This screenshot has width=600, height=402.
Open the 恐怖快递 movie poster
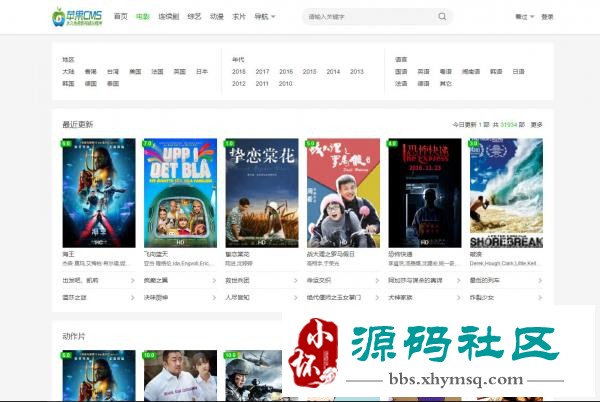pyautogui.click(x=425, y=193)
